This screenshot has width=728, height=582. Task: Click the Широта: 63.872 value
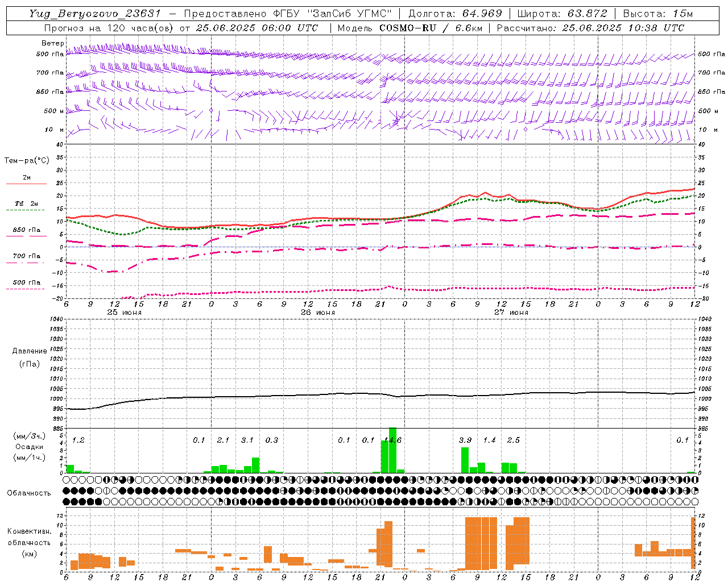[562, 14]
